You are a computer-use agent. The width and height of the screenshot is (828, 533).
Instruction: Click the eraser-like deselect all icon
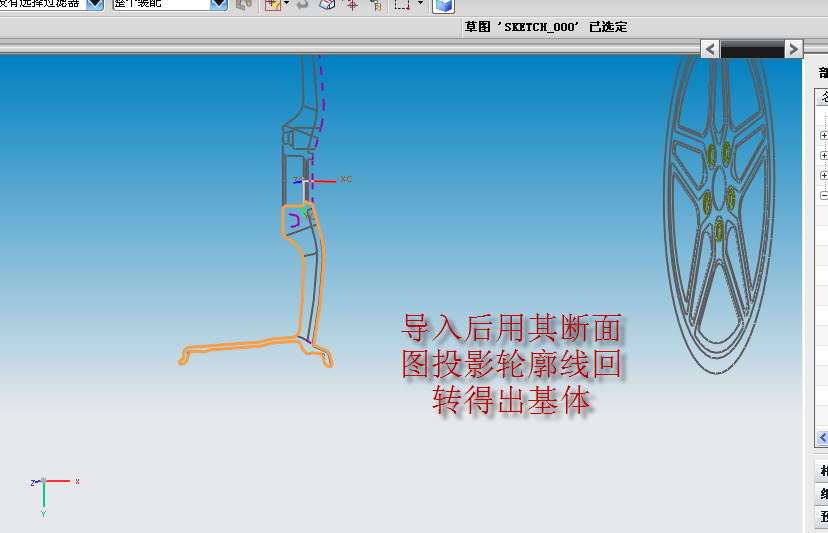pos(327,5)
